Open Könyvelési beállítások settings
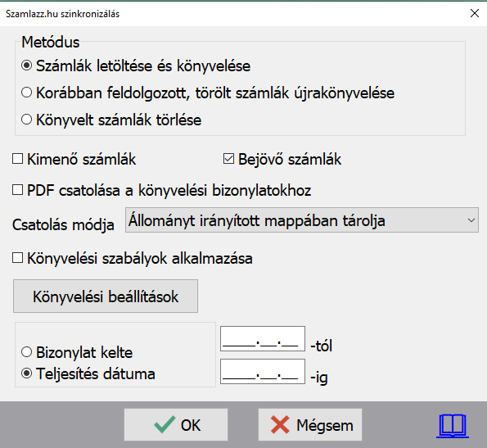This screenshot has width=487, height=448. (106, 296)
